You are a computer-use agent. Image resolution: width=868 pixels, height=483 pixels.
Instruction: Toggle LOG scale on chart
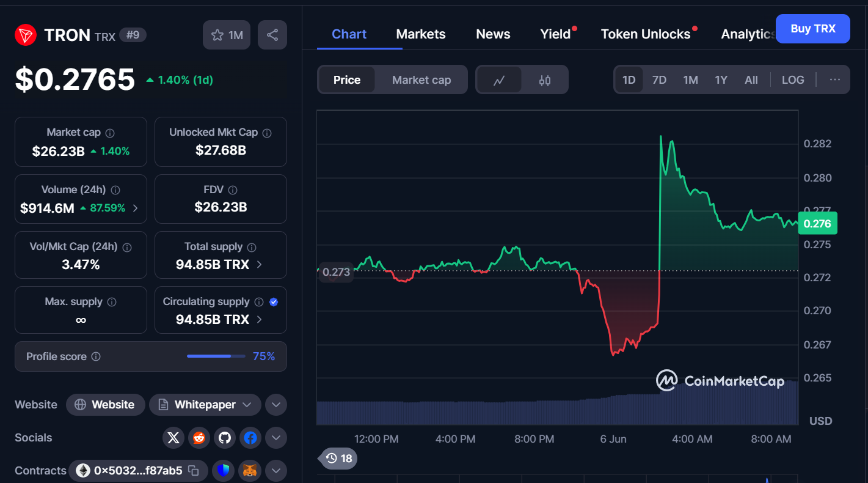793,80
